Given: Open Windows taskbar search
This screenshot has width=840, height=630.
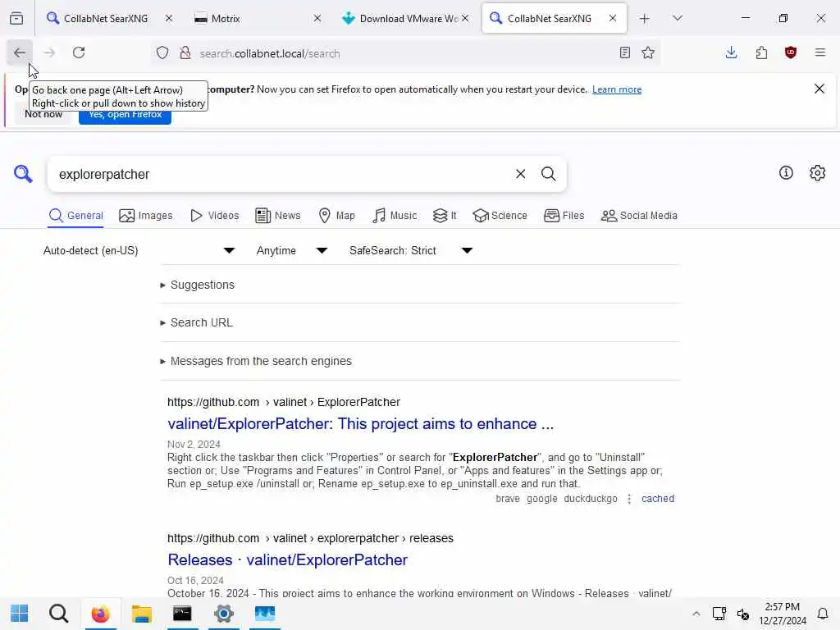Looking at the screenshot, I should (58, 614).
